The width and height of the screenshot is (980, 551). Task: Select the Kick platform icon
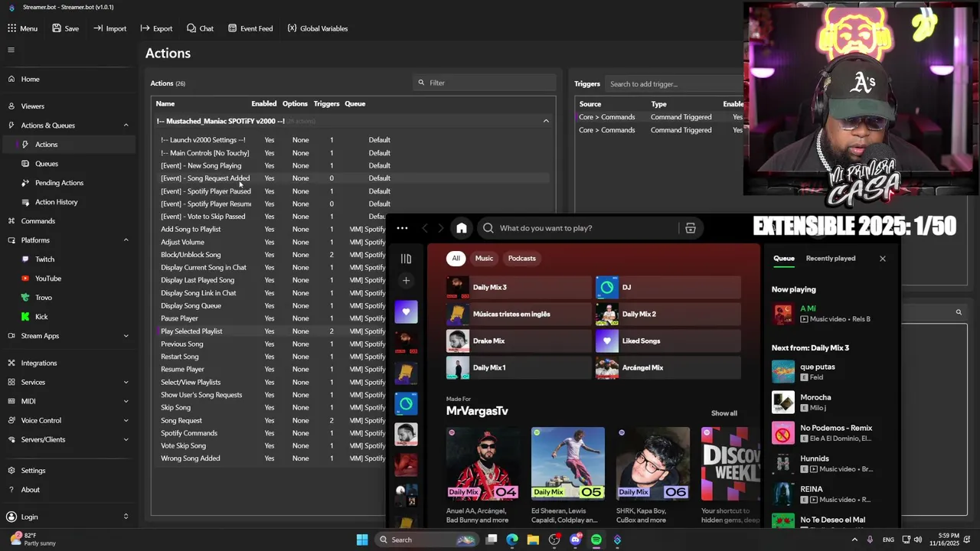[x=25, y=317]
